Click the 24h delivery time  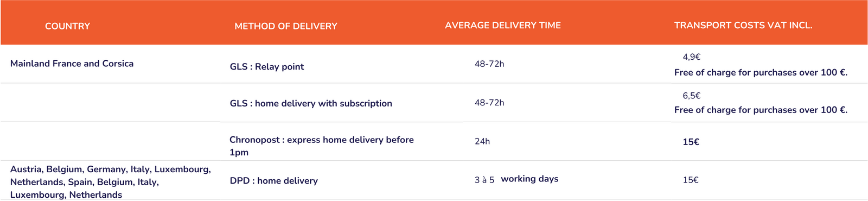pos(482,141)
